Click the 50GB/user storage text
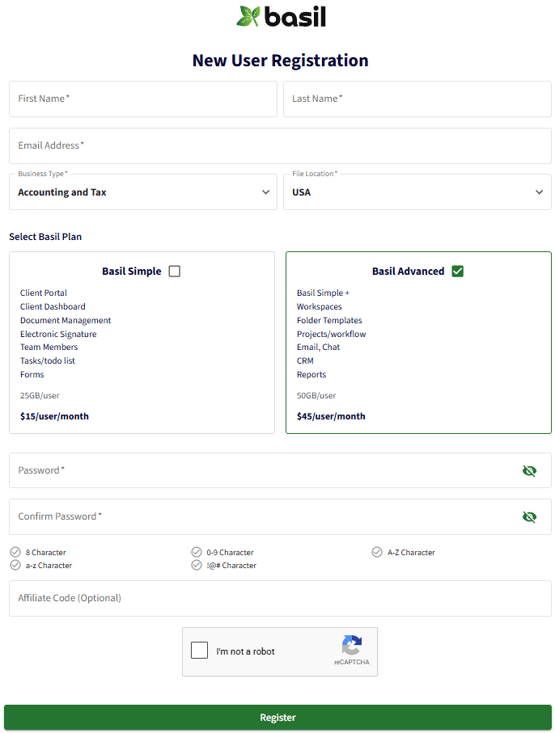The image size is (555, 733). click(317, 395)
